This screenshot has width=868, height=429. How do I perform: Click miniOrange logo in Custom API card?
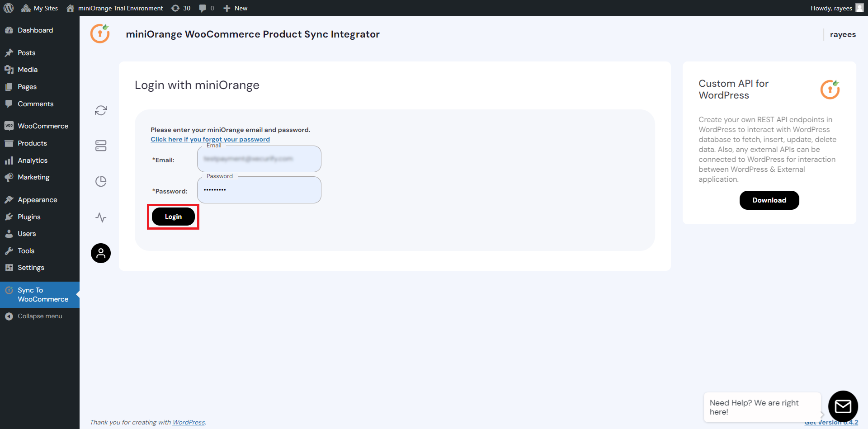pyautogui.click(x=830, y=89)
